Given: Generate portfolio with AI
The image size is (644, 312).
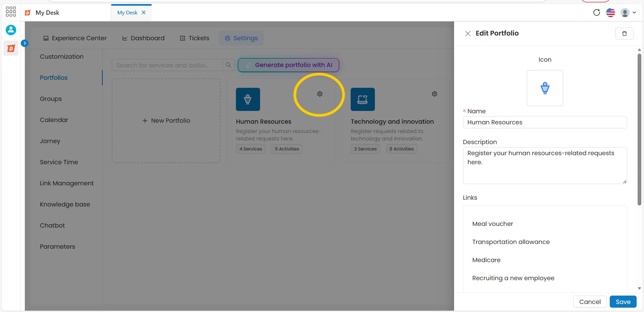Looking at the screenshot, I should pyautogui.click(x=289, y=65).
